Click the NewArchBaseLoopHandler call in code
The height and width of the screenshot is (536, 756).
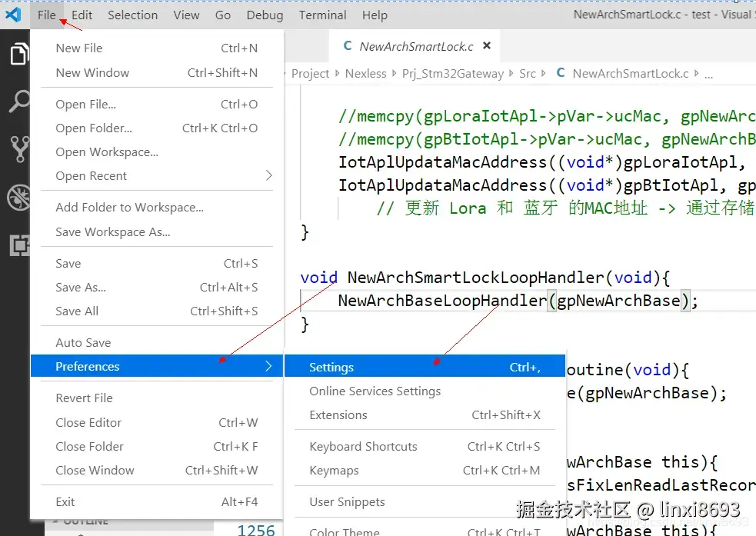(442, 300)
